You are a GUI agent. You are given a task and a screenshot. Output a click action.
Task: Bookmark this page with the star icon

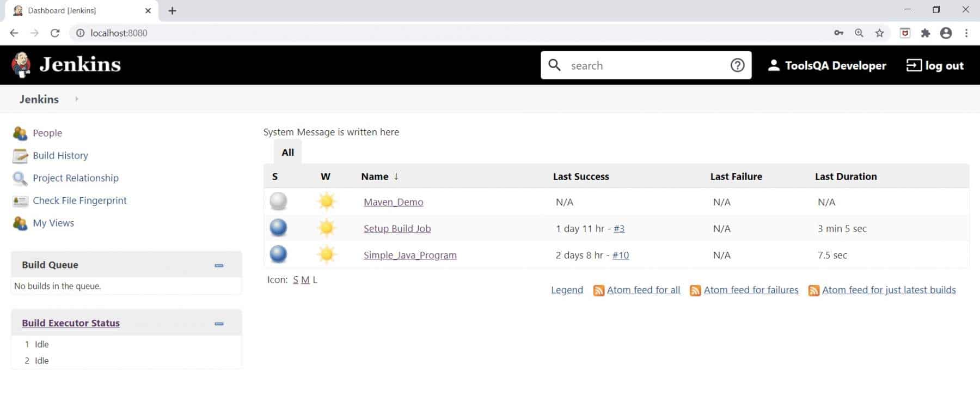pyautogui.click(x=879, y=33)
